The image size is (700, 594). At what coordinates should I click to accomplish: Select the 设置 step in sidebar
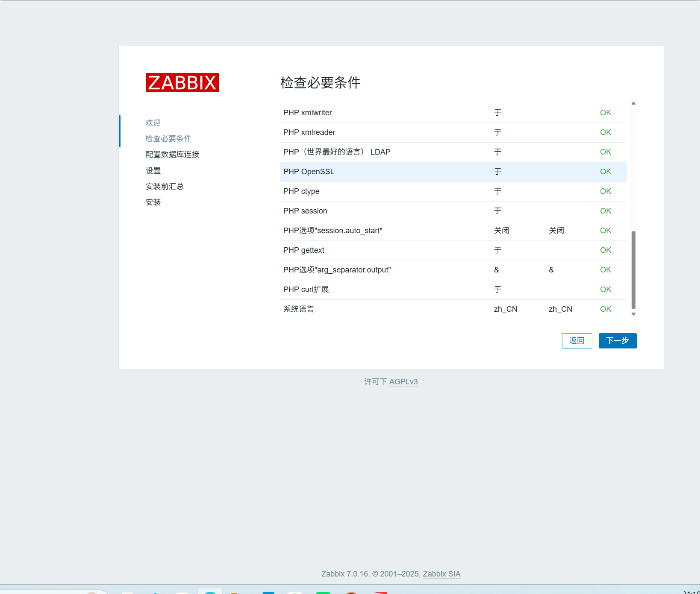click(153, 170)
